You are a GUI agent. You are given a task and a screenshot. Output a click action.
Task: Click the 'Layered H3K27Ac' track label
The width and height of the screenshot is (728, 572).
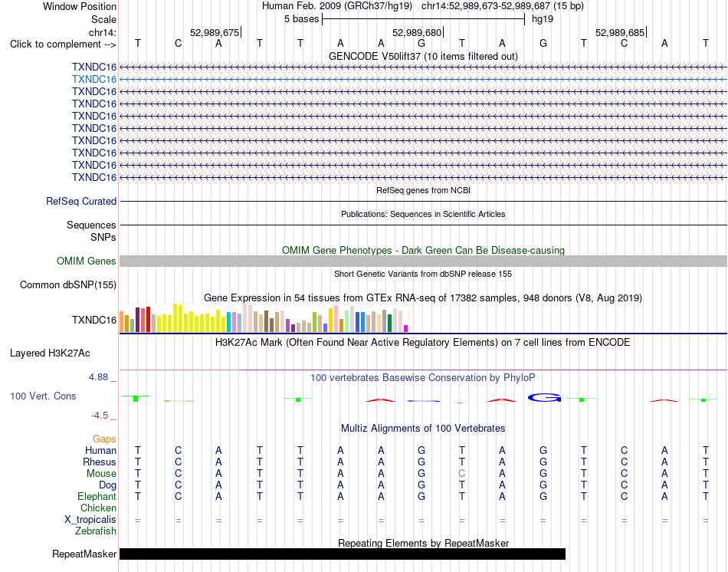[x=50, y=353]
